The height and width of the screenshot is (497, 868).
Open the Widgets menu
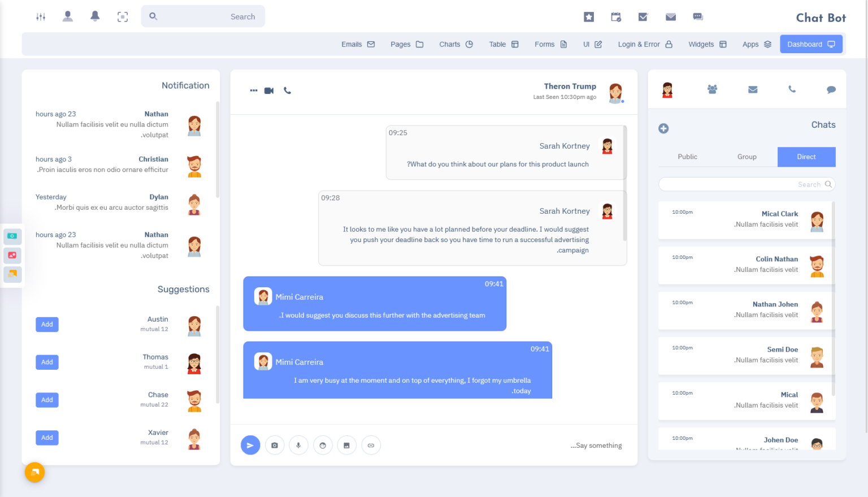(707, 44)
